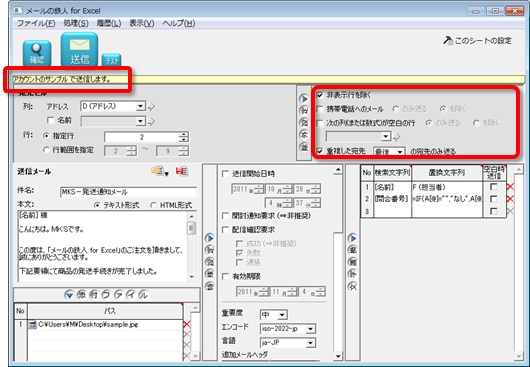Click the mail body text area

103,246
